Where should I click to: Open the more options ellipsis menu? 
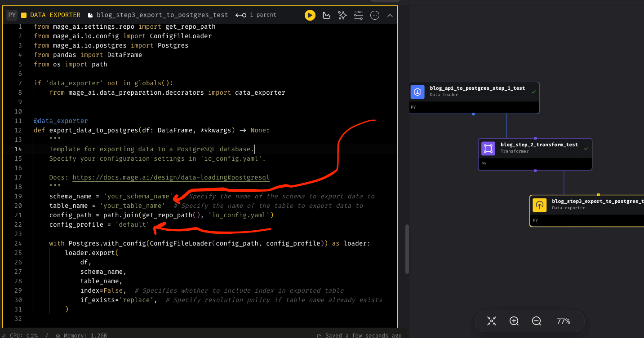pyautogui.click(x=375, y=15)
